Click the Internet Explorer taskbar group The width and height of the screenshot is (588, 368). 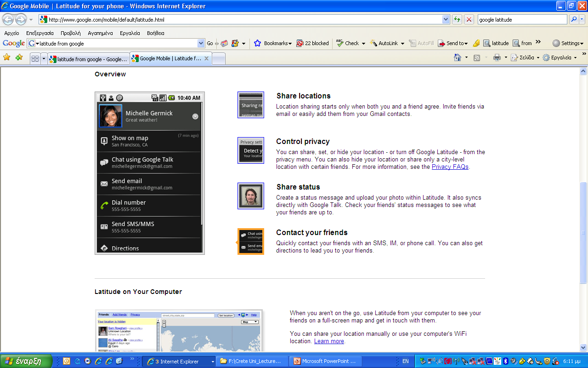tap(179, 361)
